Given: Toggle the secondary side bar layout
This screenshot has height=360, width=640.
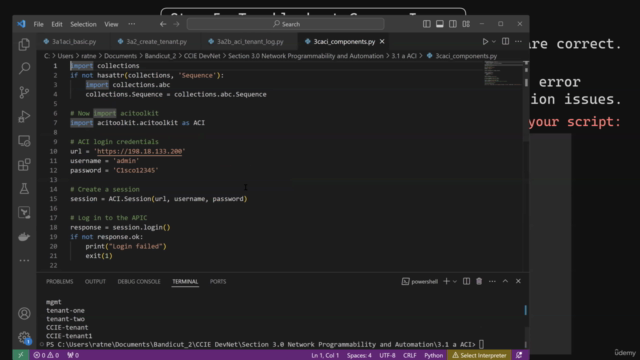Looking at the screenshot, I should 453,24.
